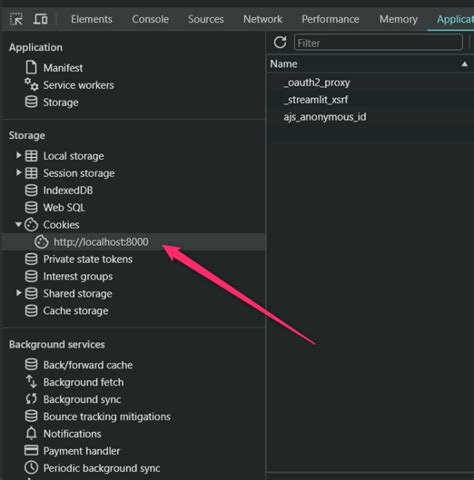
Task: Open the Console tab
Action: [150, 19]
